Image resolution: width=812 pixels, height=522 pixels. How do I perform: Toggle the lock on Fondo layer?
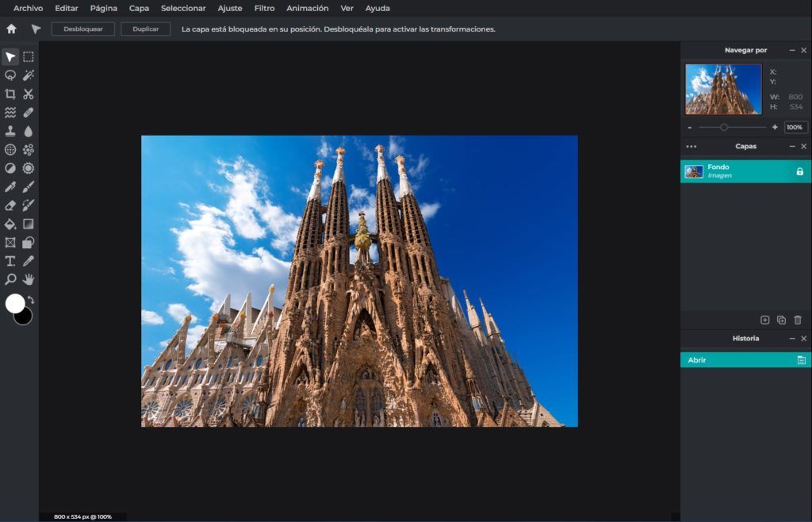799,171
